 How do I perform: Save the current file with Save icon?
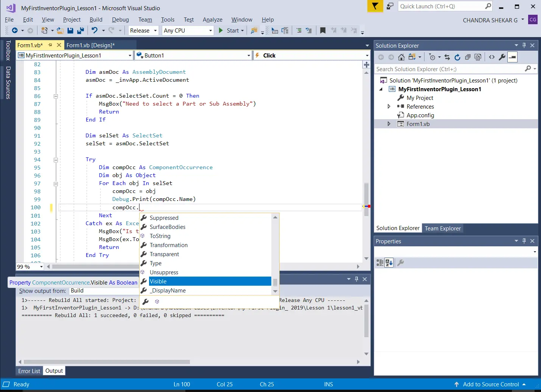point(70,31)
